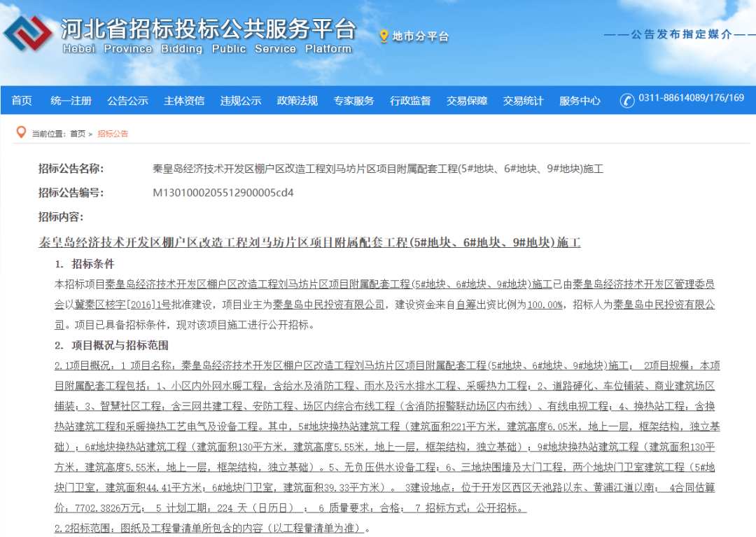The image size is (756, 537).
Task: Open the 交易保障 menu item
Action: point(467,101)
